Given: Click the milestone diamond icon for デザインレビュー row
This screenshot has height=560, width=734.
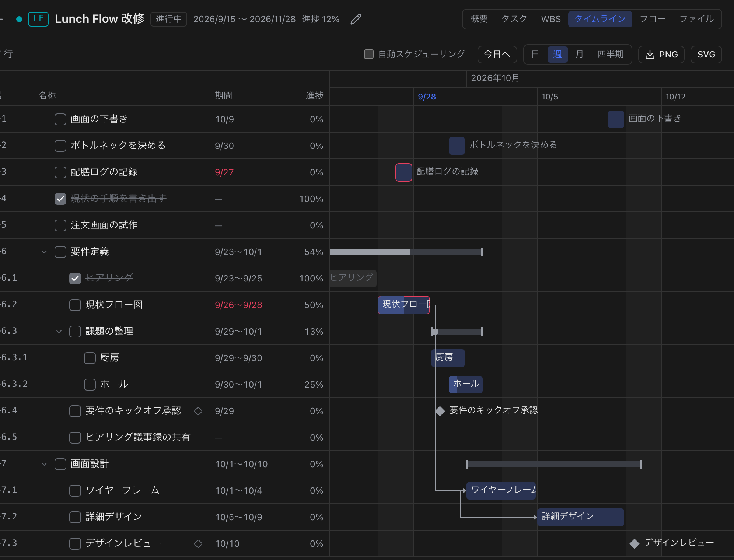Looking at the screenshot, I should pos(198,543).
